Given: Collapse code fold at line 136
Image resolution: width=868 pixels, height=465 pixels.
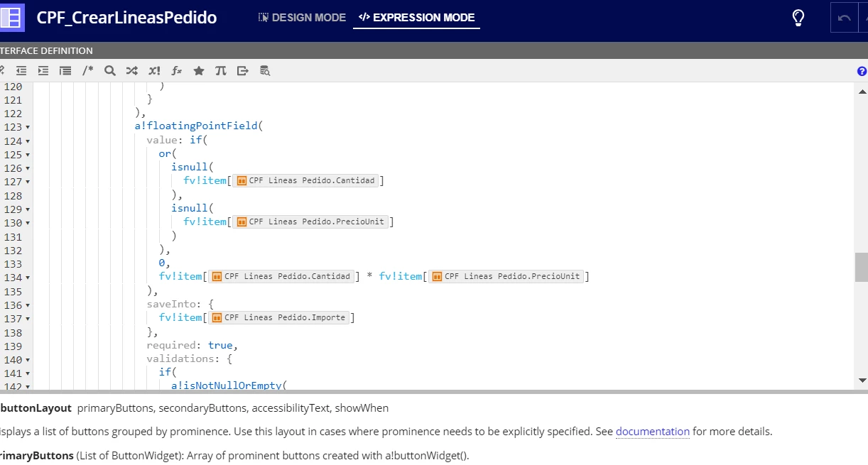Looking at the screenshot, I should coord(27,305).
